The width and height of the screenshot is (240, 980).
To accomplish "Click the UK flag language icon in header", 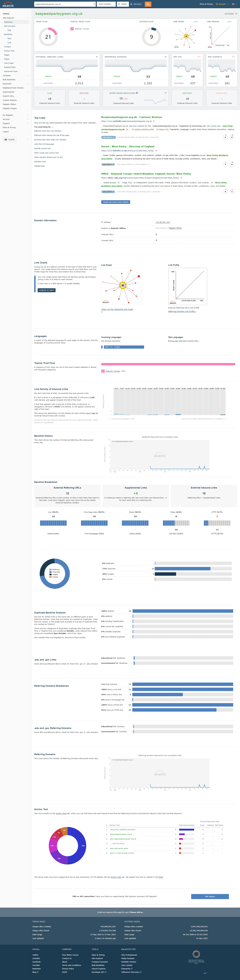I will (233, 4).
